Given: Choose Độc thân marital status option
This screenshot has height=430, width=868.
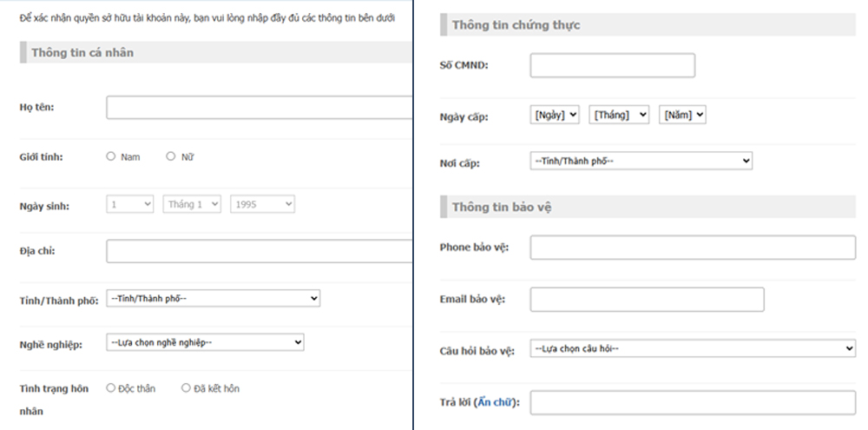Looking at the screenshot, I should click(x=111, y=388).
